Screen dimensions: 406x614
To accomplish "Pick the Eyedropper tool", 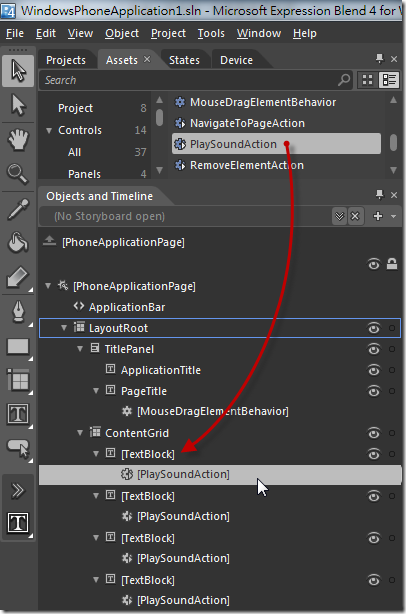I will point(18,209).
